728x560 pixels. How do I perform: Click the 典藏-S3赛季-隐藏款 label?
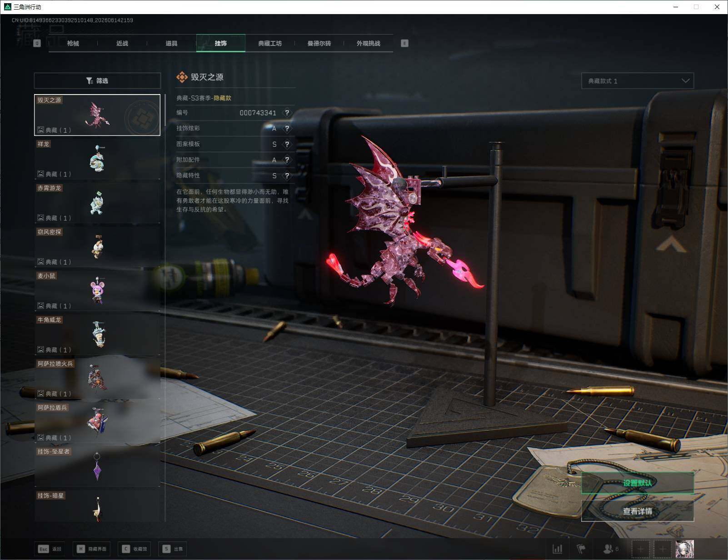click(x=204, y=98)
